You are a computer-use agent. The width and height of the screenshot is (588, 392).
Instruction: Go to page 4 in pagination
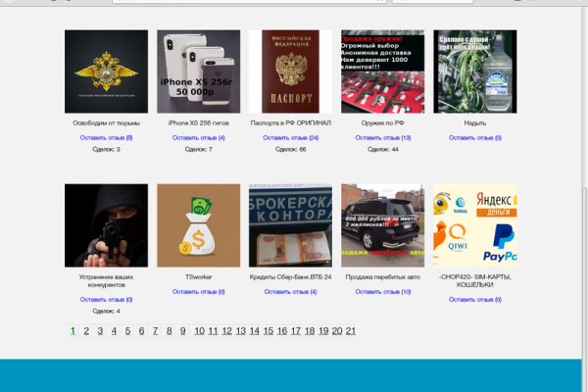point(114,331)
